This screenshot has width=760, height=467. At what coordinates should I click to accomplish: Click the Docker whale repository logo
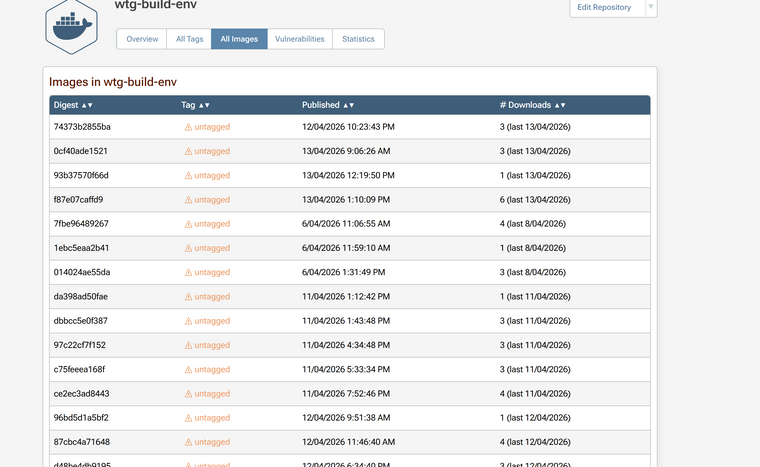(x=71, y=27)
